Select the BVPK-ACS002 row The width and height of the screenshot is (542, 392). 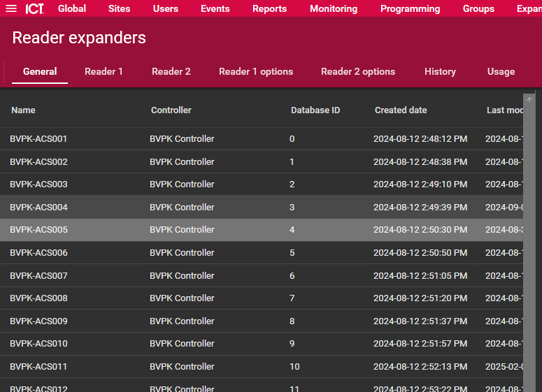tap(262, 161)
